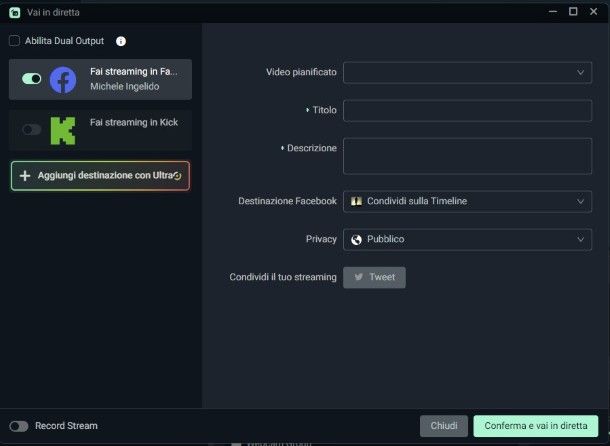
Task: Click the Destinazione Facebook label
Action: tap(287, 201)
